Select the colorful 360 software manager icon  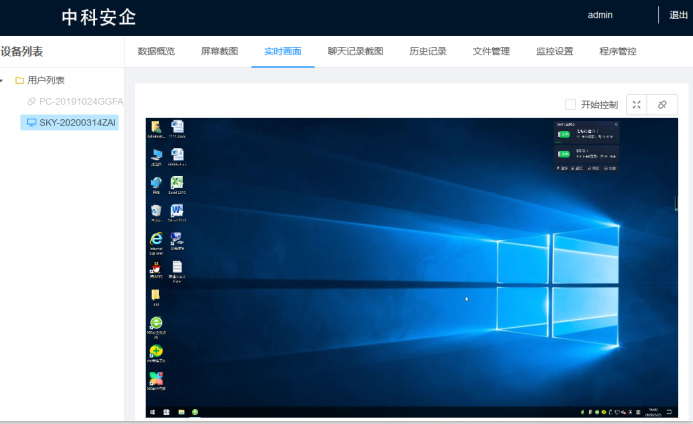(x=156, y=381)
